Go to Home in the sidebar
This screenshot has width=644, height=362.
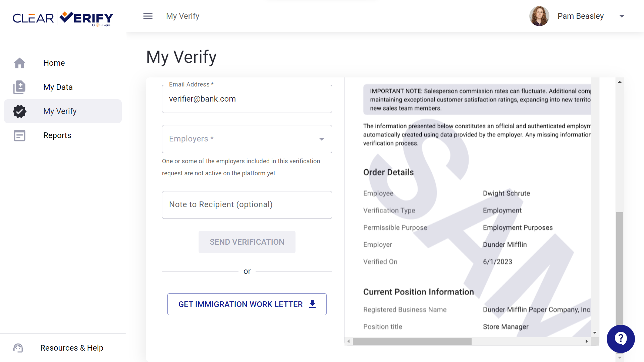pos(63,63)
